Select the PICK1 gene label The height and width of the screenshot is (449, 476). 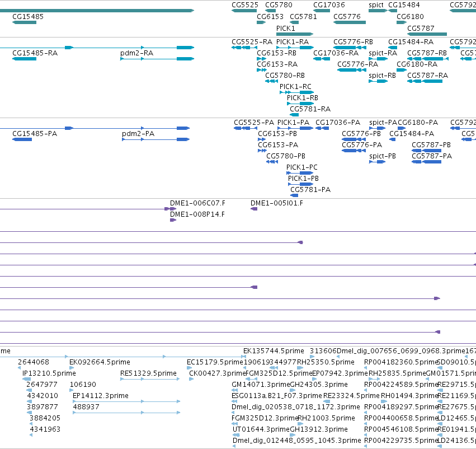(x=285, y=28)
